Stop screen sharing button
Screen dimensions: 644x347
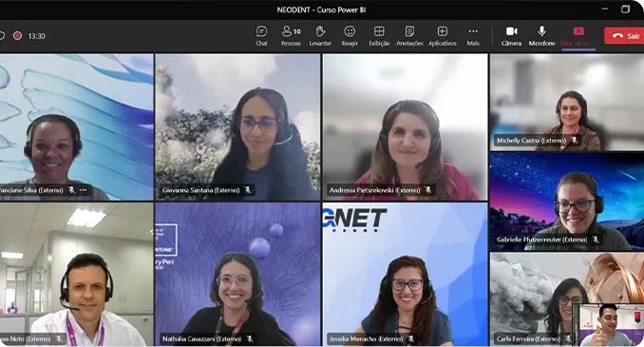click(578, 36)
